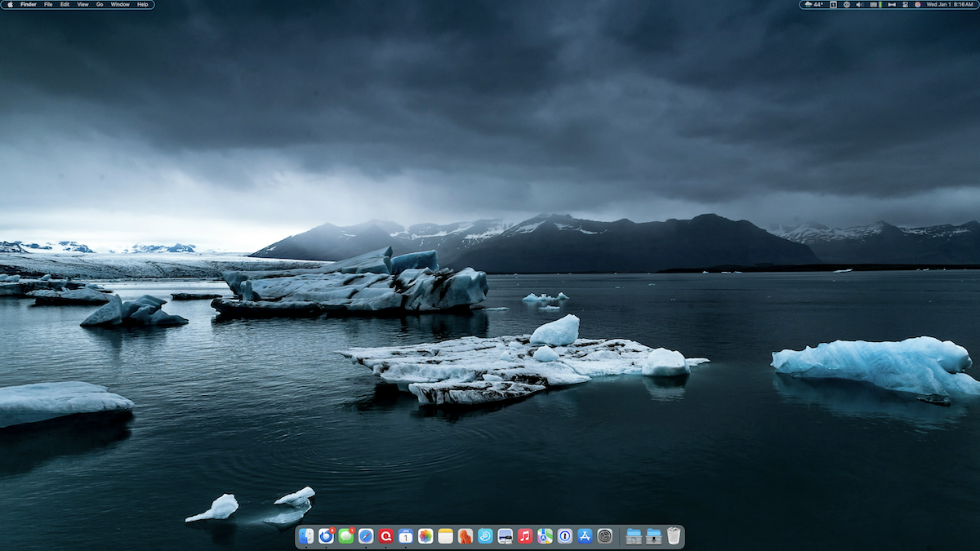Open the Edit menu
This screenshot has width=980, height=551.
(x=65, y=4)
